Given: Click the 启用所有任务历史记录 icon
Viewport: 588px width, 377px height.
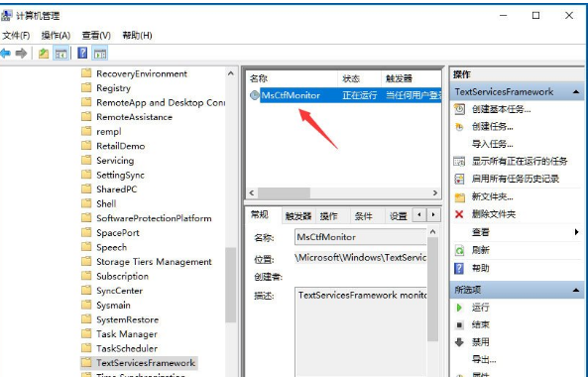Looking at the screenshot, I should click(459, 179).
